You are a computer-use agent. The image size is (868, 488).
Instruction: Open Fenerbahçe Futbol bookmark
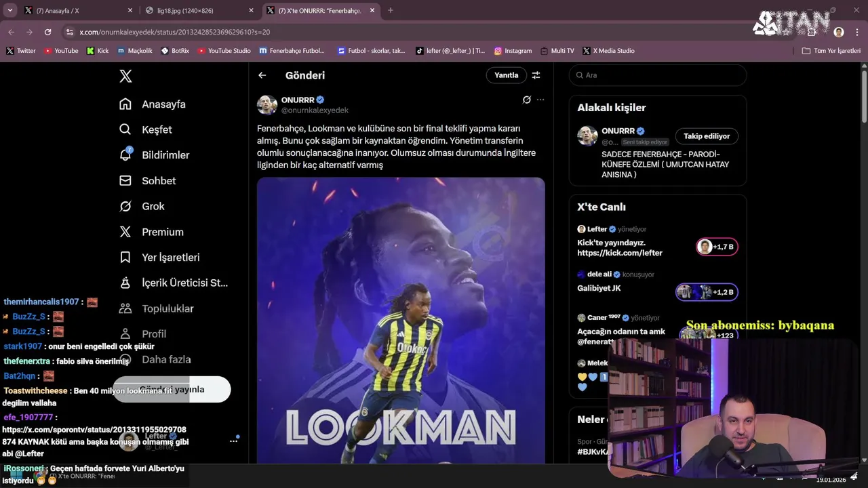(292, 51)
